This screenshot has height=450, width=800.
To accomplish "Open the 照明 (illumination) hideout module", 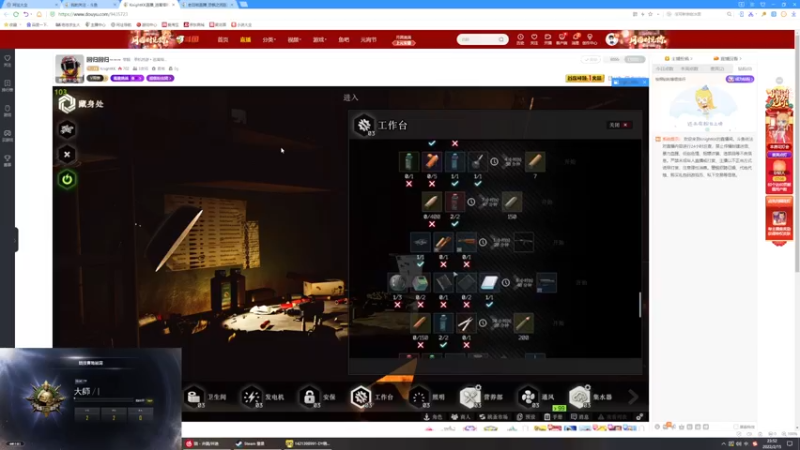I will [428, 397].
